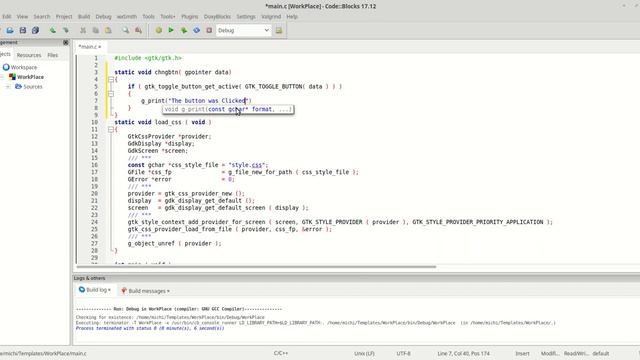Image resolution: width=640 pixels, height=360 pixels.
Task: Click the "style.css" string on line 16
Action: 248,165
